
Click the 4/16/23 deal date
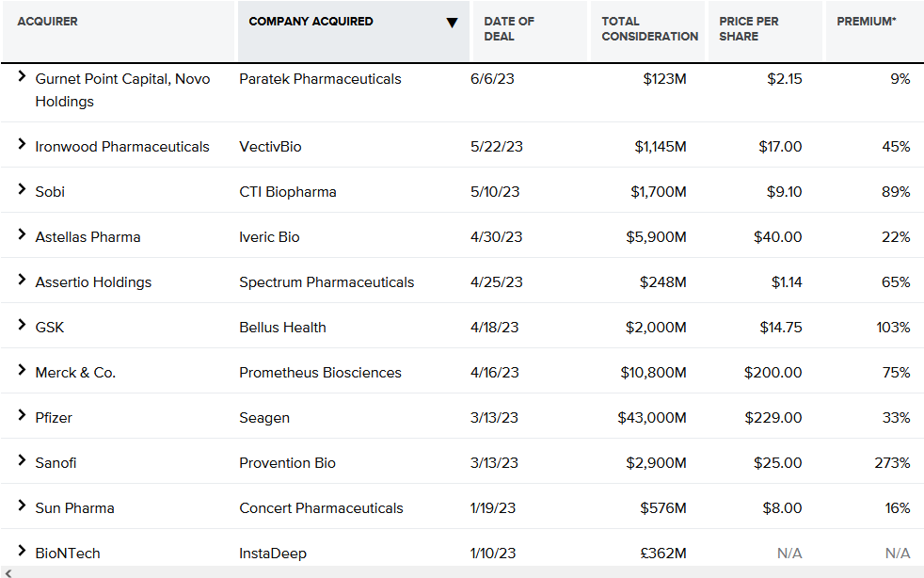[x=494, y=373]
